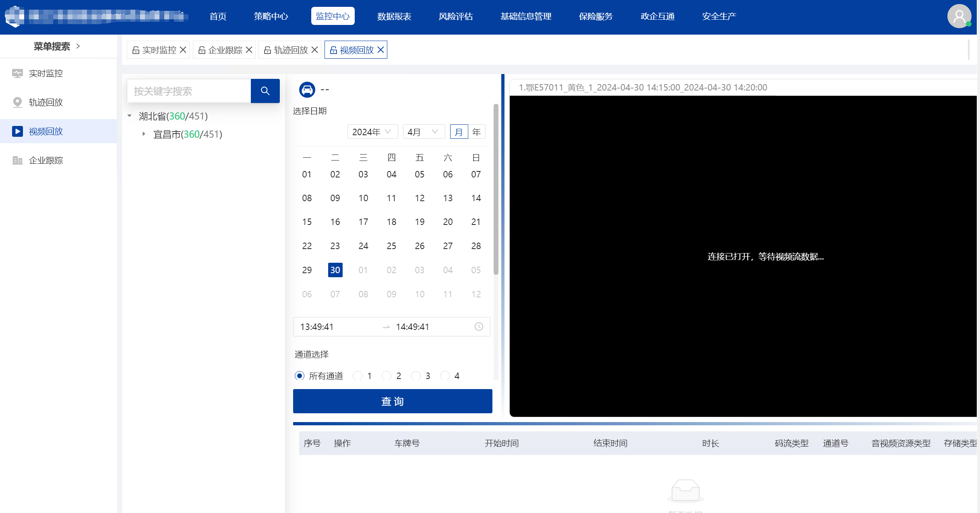
Task: Click the video title 鄂E57011 label
Action: click(x=643, y=87)
